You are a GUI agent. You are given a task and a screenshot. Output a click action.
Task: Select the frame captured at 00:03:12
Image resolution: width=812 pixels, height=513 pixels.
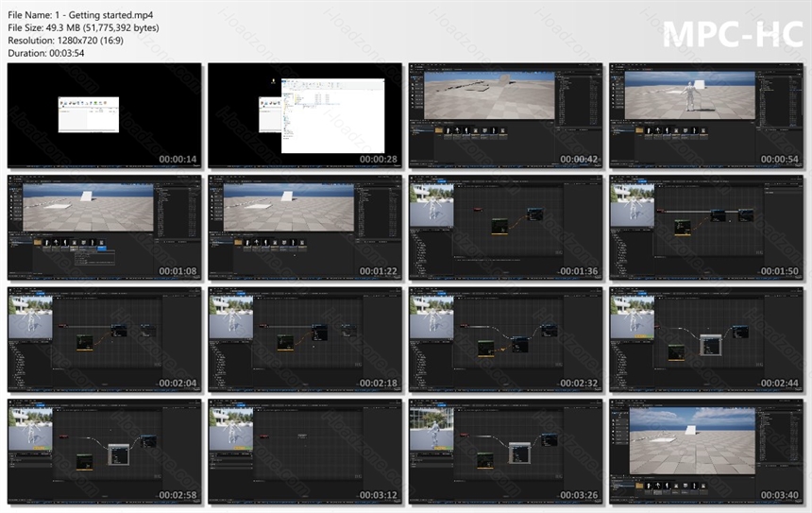(x=305, y=452)
